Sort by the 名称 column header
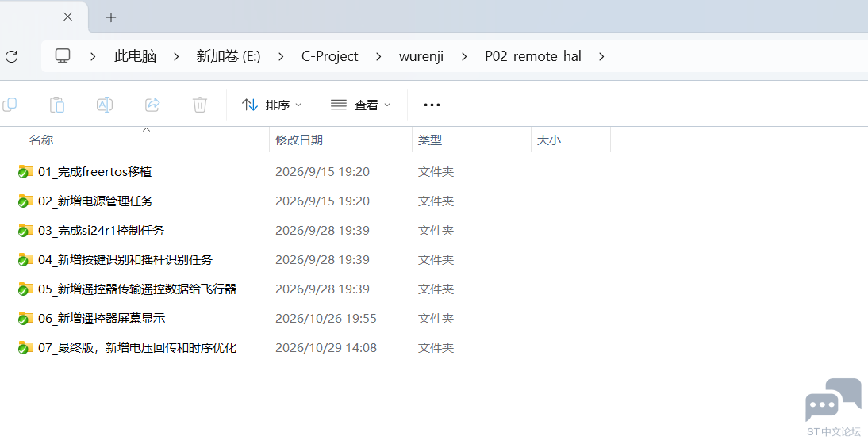Screen dimensions: 868x444 coord(41,140)
